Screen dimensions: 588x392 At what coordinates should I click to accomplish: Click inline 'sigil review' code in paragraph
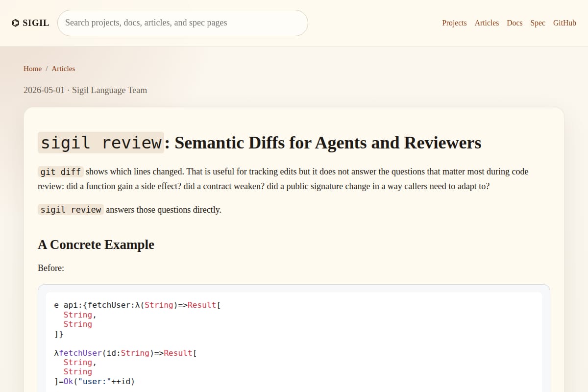point(71,210)
